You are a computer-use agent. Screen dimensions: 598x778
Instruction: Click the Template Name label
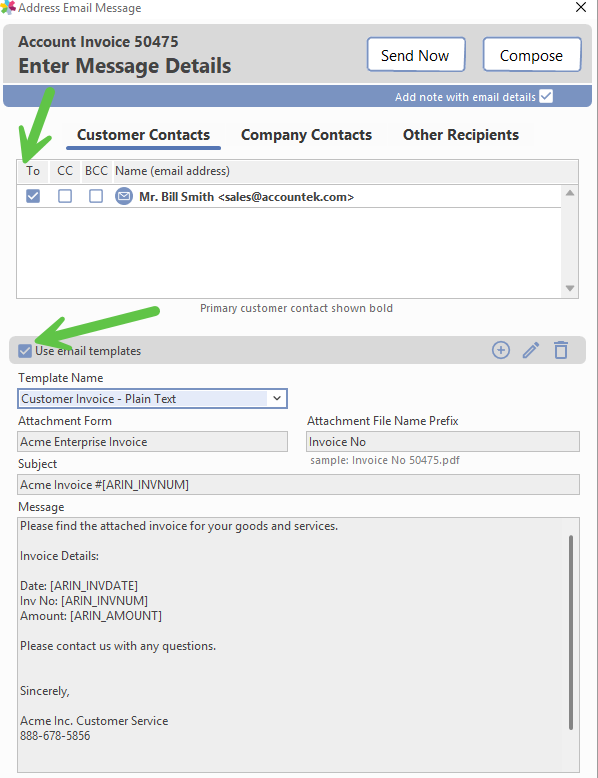click(x=61, y=378)
